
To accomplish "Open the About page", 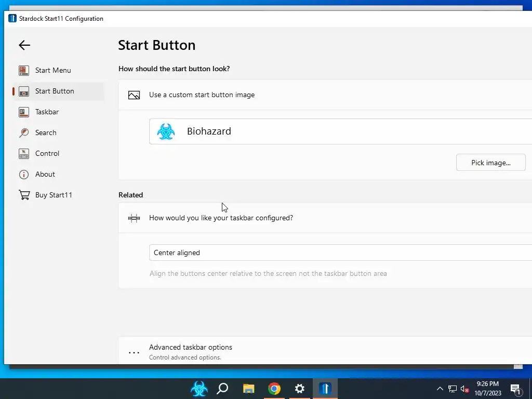I will pyautogui.click(x=58, y=174).
